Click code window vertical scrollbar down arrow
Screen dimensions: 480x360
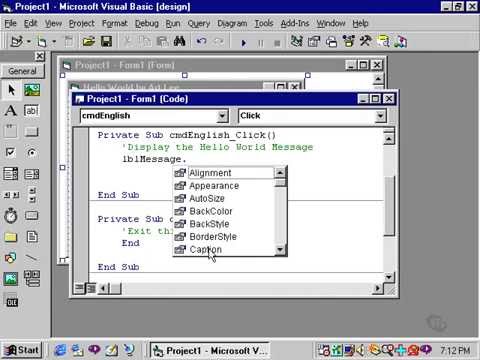click(389, 277)
